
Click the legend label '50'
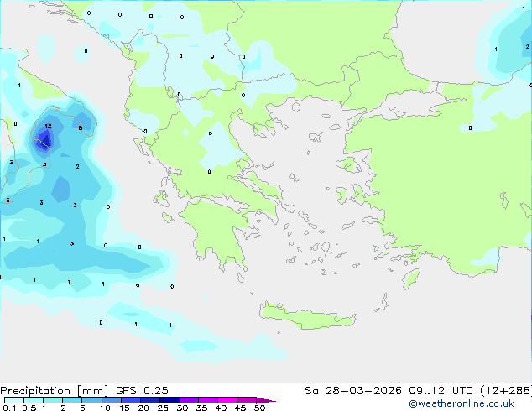(x=259, y=408)
